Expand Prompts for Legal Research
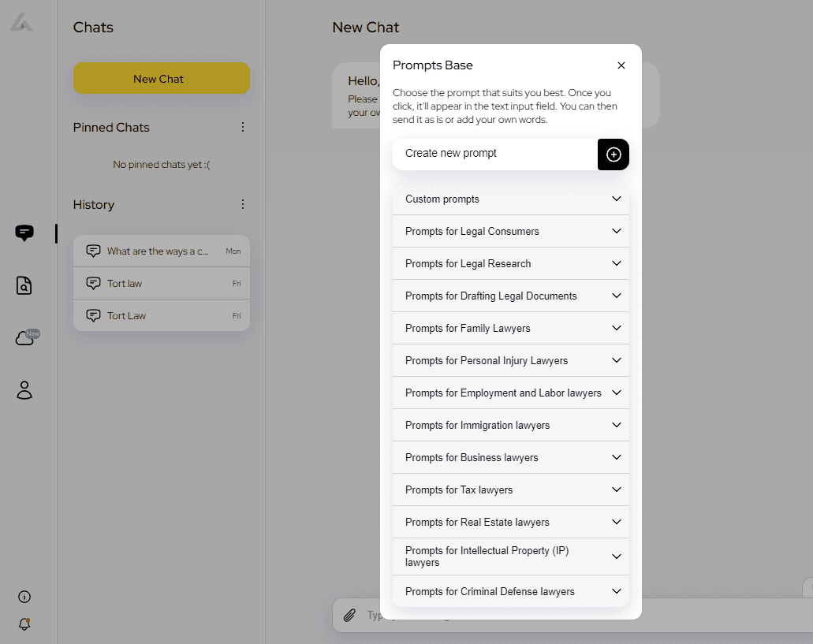 click(511, 264)
